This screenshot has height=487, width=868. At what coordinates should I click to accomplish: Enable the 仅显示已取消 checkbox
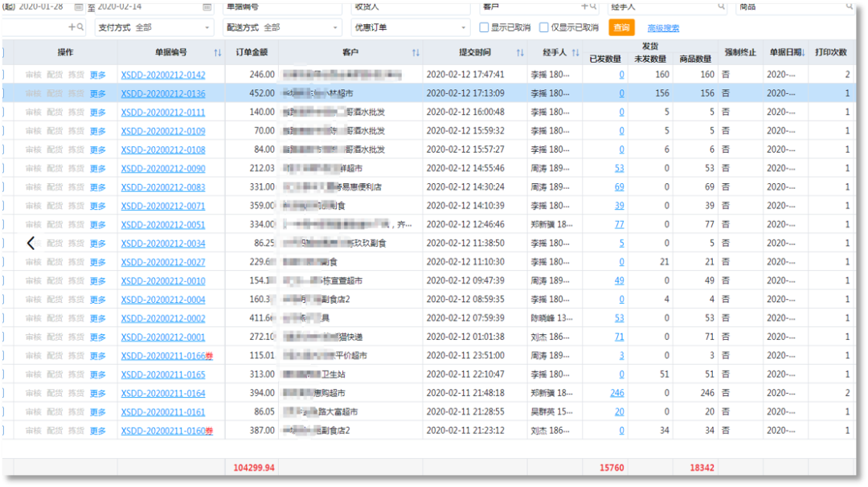click(543, 27)
